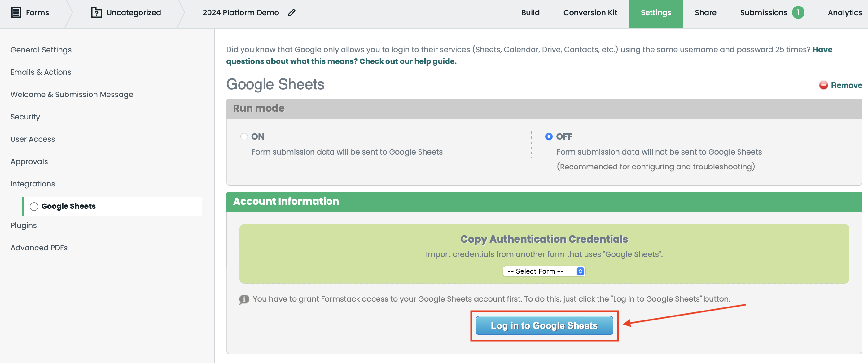Open the Analytics tab
868x363 pixels.
click(844, 12)
